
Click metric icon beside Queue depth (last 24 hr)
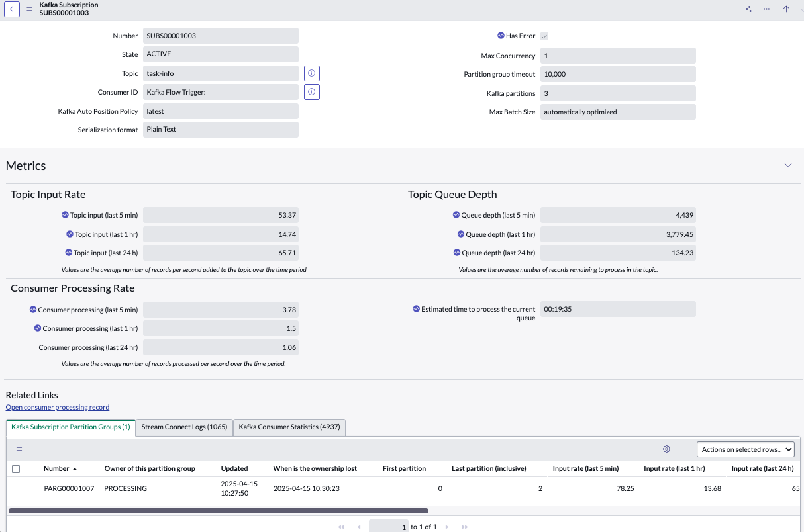point(457,252)
